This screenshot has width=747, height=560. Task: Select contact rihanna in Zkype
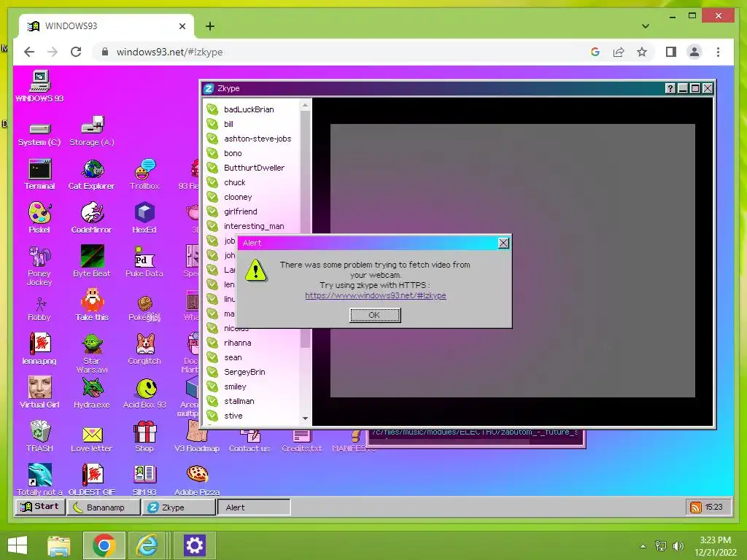pyautogui.click(x=252, y=343)
